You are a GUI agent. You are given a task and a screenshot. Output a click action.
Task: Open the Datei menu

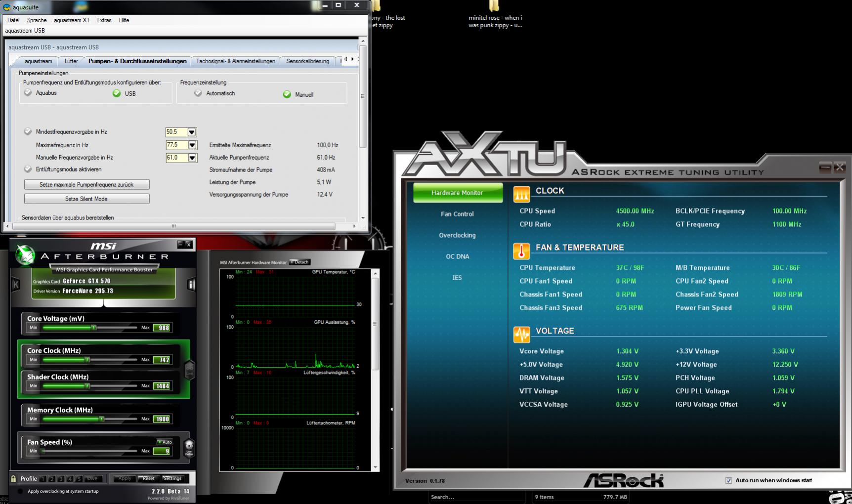click(x=13, y=20)
